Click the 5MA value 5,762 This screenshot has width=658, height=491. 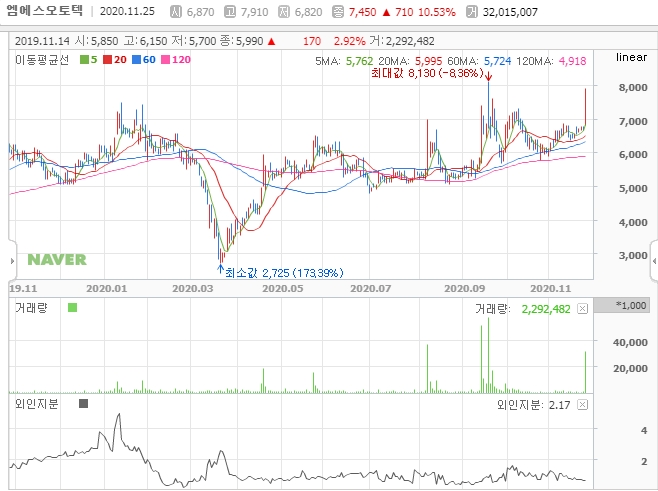click(x=359, y=61)
